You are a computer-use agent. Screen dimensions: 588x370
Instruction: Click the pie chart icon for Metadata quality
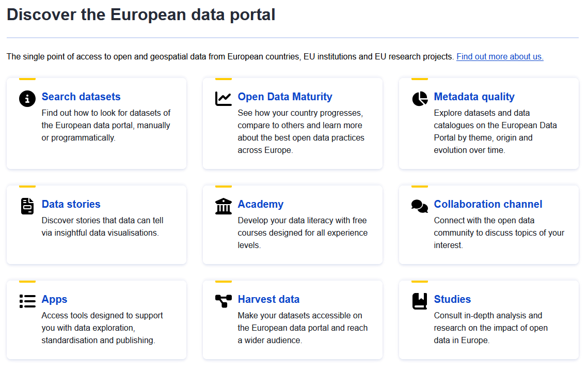pos(420,98)
